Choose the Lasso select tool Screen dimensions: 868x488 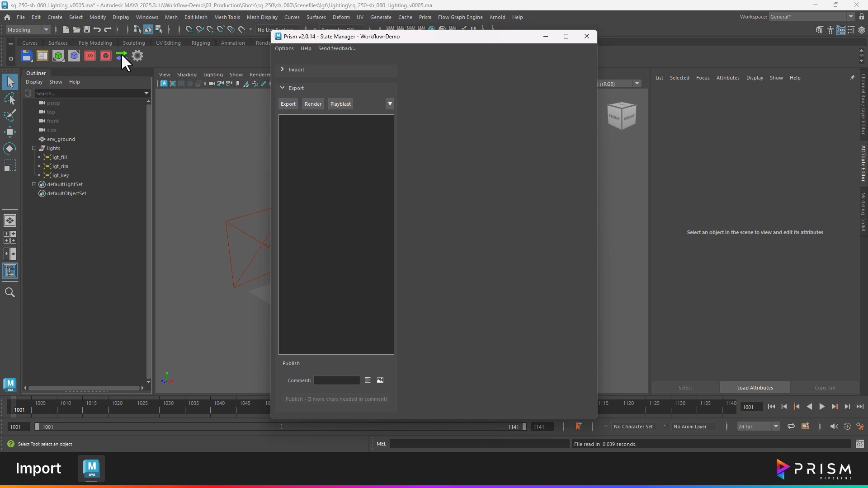click(x=10, y=99)
